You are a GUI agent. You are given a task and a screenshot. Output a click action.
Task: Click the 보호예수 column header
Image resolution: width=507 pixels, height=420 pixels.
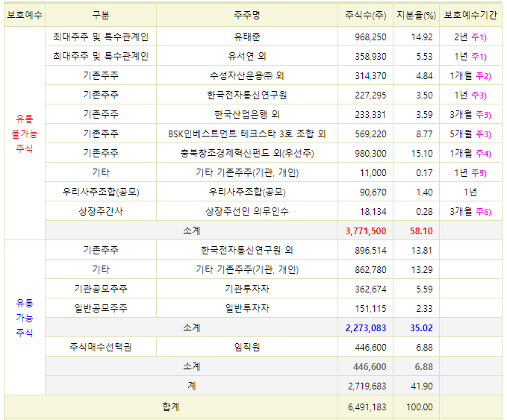click(x=25, y=15)
